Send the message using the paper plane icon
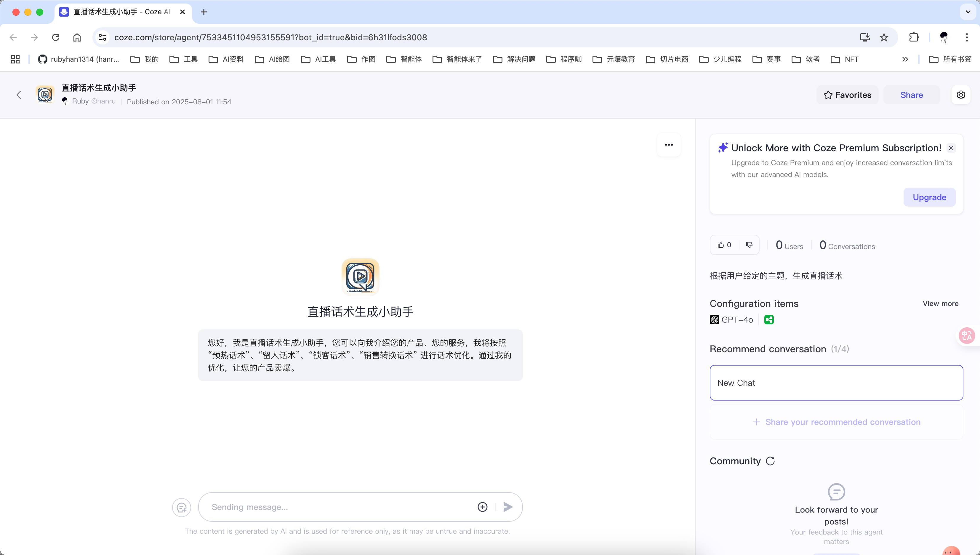The height and width of the screenshot is (555, 980). [x=507, y=507]
